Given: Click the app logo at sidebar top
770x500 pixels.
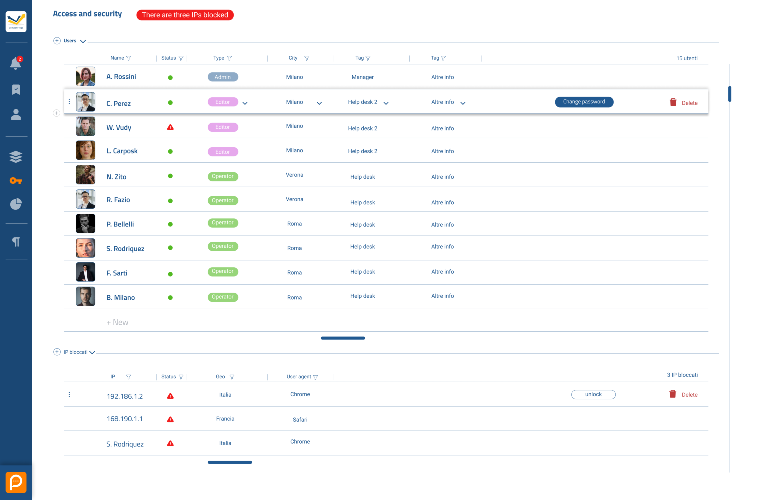Looking at the screenshot, I should click(16, 22).
